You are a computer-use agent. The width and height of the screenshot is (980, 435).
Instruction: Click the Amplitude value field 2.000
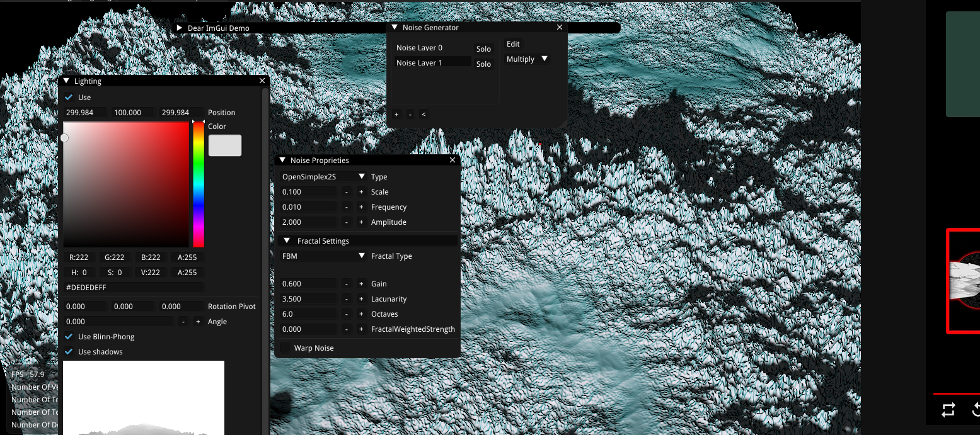[308, 222]
